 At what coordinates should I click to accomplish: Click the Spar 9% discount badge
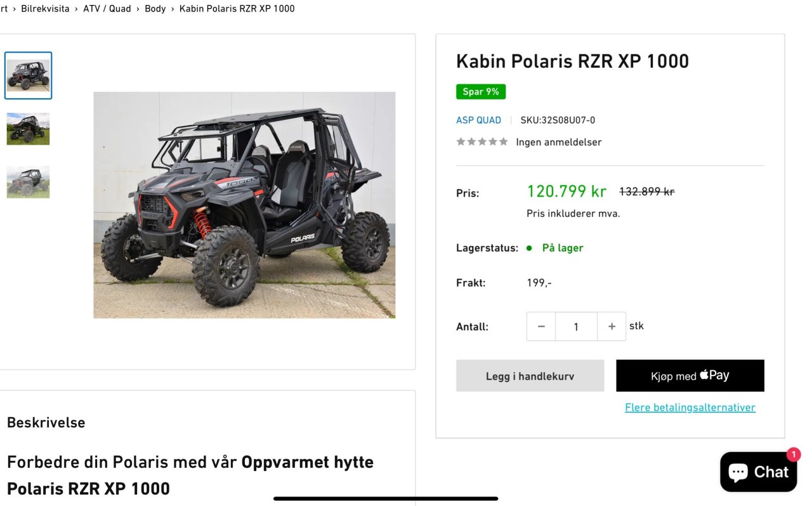click(x=481, y=91)
